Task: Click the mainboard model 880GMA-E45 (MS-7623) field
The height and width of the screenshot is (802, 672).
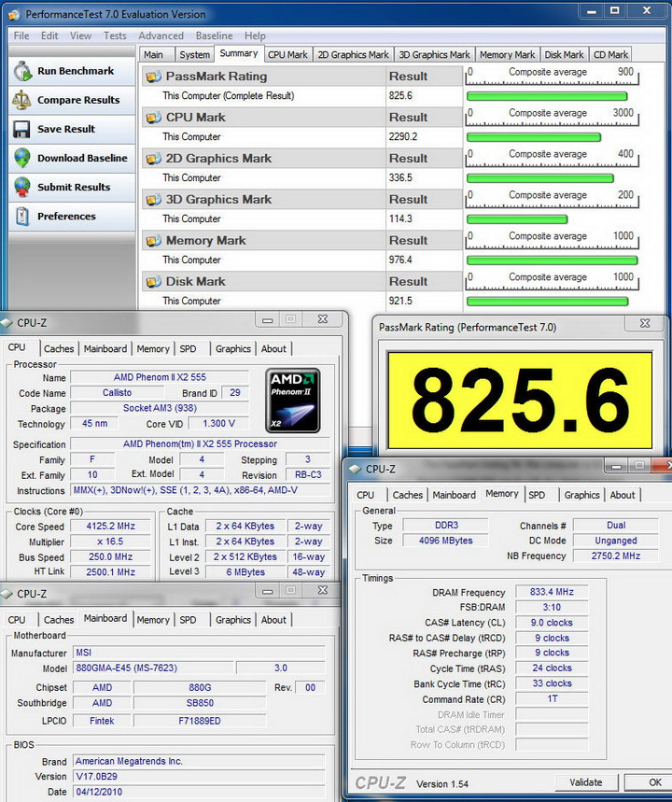Action: coord(153,668)
